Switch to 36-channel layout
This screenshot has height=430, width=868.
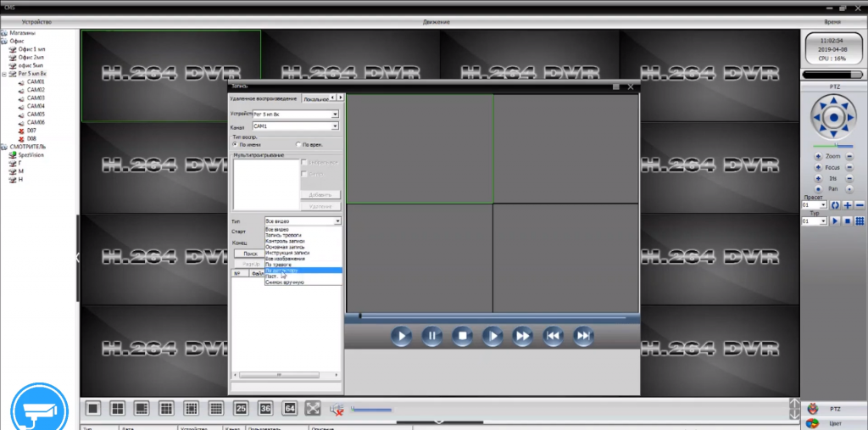pyautogui.click(x=265, y=409)
